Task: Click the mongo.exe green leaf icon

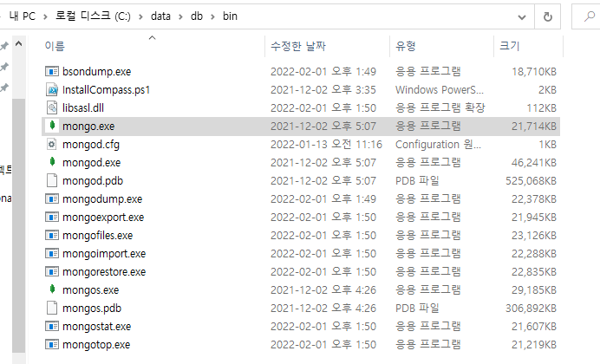Action: tap(52, 126)
